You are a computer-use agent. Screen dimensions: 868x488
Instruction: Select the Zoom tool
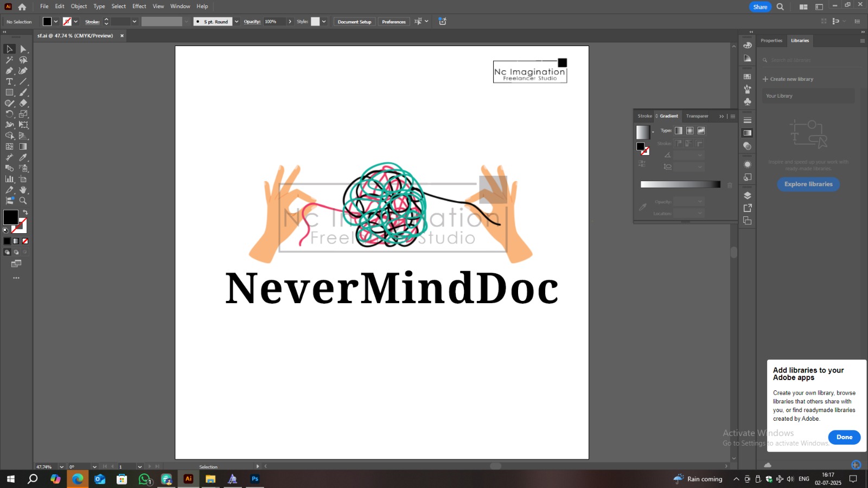point(23,201)
